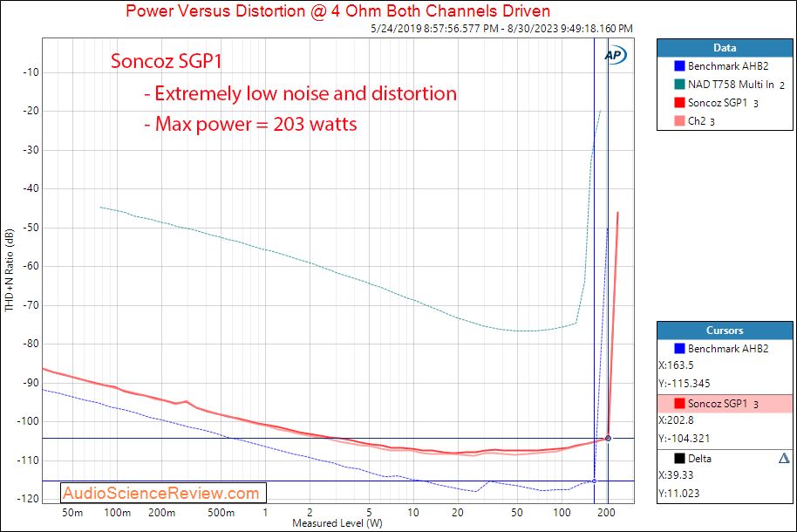Click the X:202.8 cursor value
797x532 pixels.
click(x=676, y=420)
